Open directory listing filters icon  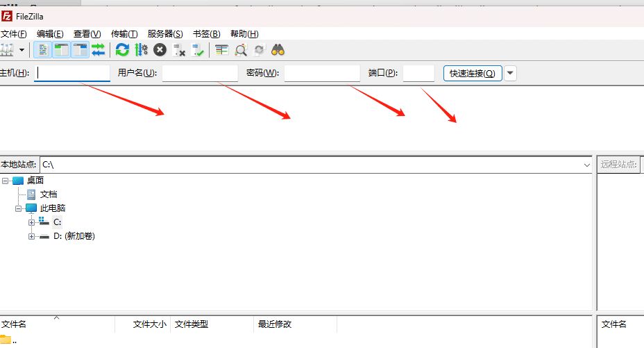point(221,50)
